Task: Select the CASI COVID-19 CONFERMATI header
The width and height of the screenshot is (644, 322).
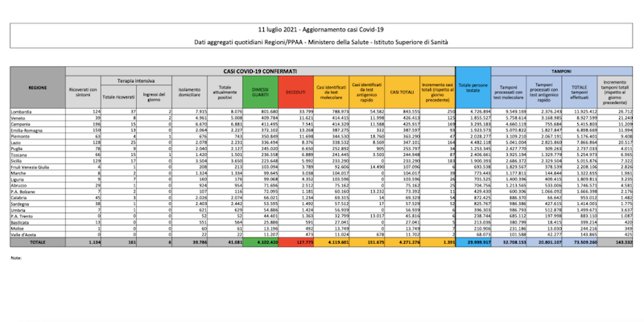Action: pos(260,72)
